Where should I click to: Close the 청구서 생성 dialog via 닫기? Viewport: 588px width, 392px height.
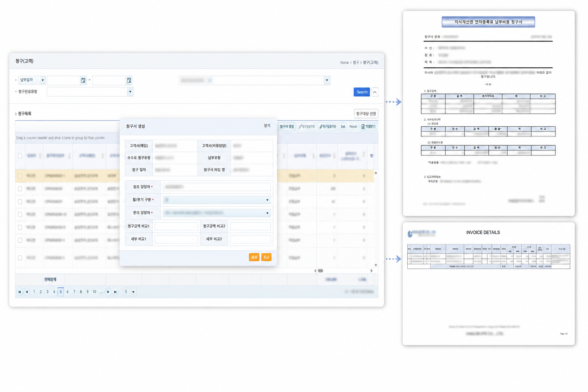267,126
